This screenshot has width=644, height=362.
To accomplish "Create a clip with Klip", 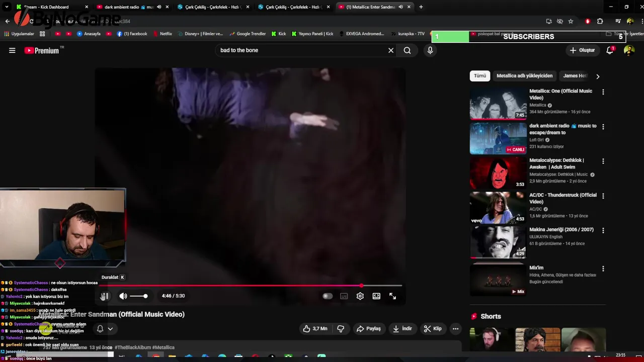I will tap(433, 329).
